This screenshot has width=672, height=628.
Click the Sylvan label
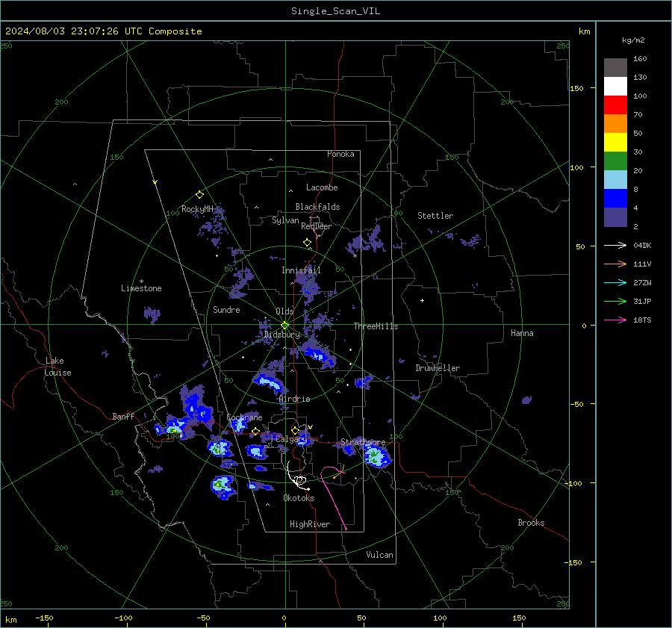pyautogui.click(x=285, y=220)
